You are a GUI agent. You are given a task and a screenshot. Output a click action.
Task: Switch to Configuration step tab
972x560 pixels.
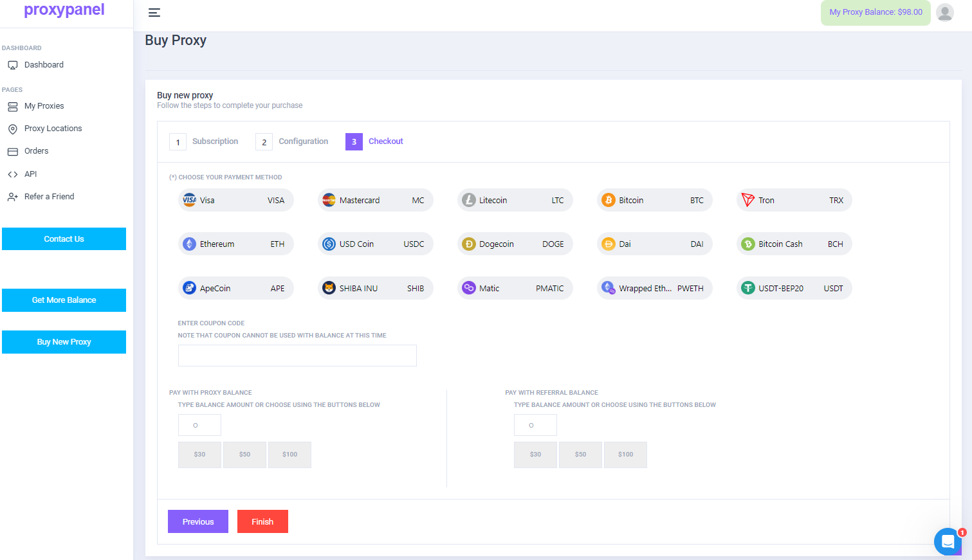(292, 141)
